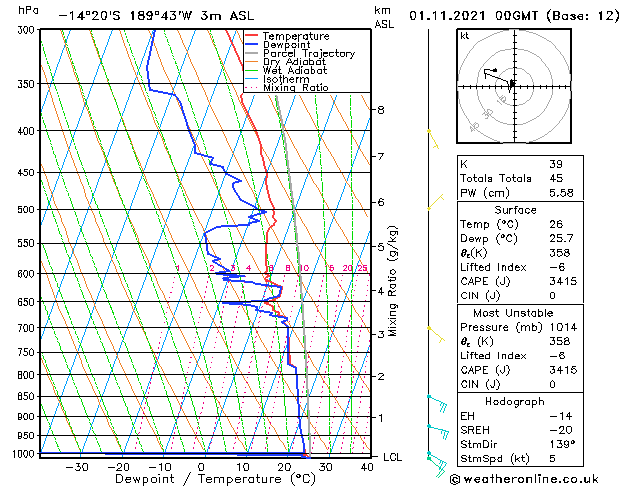Screen dimensions: 629x486
Task: Click the StmDir value 139°
Action: coord(562,444)
